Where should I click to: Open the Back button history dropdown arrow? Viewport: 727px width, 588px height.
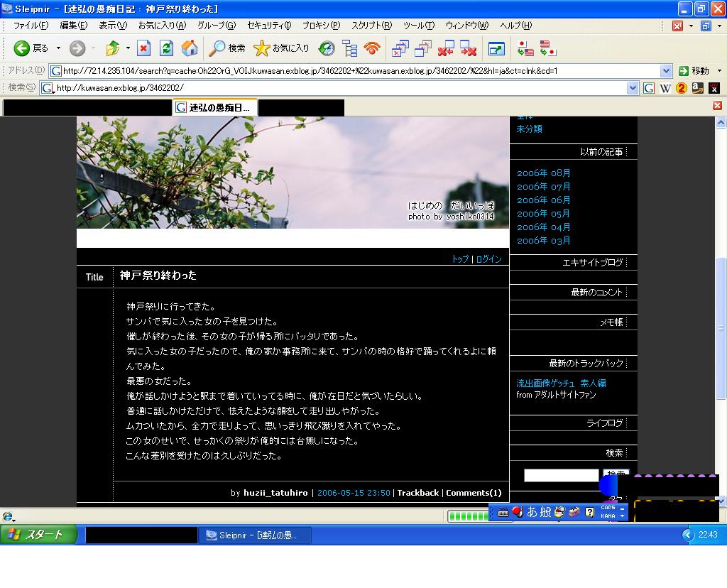tap(58, 48)
